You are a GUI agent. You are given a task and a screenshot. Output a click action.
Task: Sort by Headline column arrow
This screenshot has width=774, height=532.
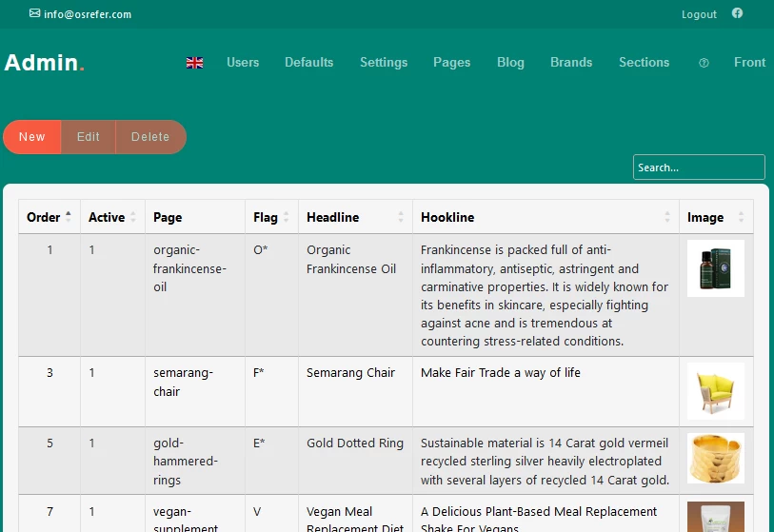400,217
